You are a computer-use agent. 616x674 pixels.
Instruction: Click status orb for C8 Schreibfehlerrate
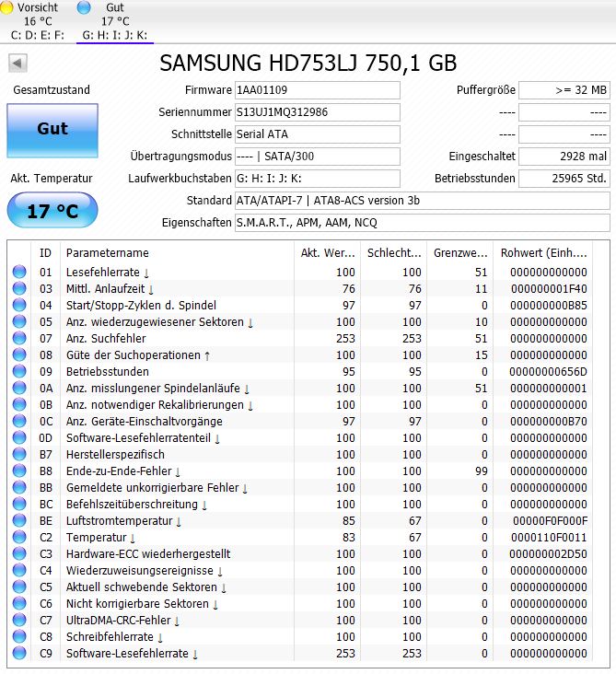coord(19,636)
